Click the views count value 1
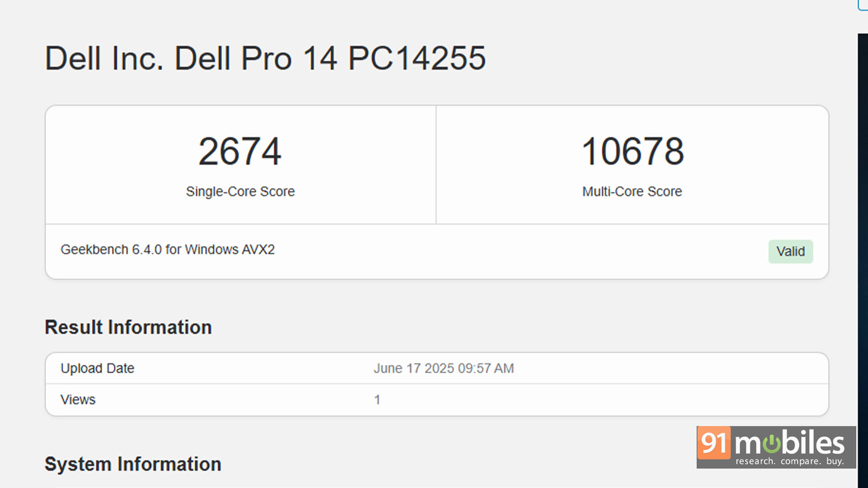The height and width of the screenshot is (488, 868). tap(377, 399)
